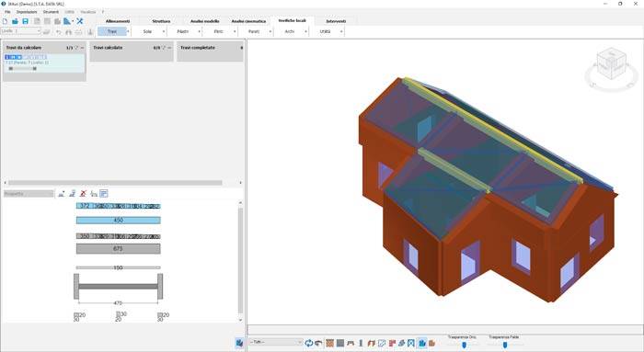This screenshot has height=352, width=644.
Task: Open the File menu
Action: 7,12
